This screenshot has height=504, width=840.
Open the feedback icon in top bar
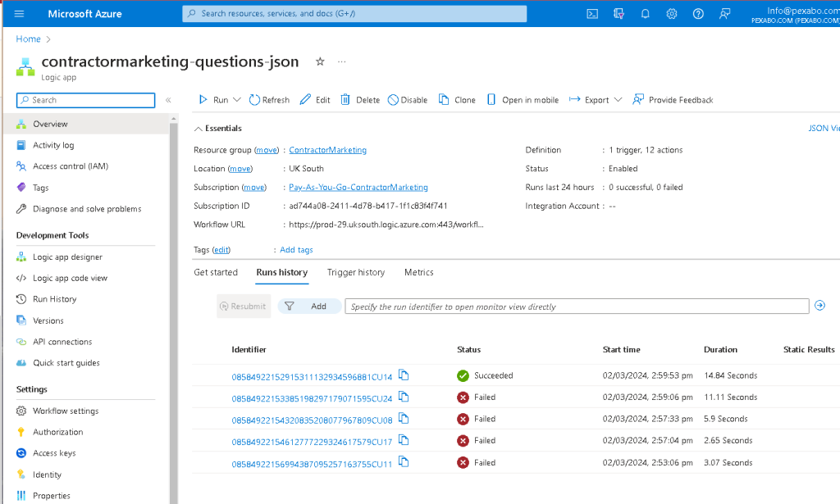[x=725, y=14]
